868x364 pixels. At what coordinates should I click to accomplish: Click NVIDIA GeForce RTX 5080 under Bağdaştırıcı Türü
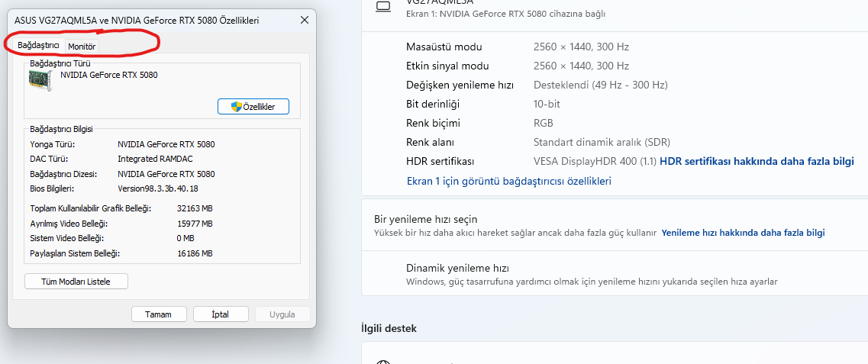pos(109,75)
